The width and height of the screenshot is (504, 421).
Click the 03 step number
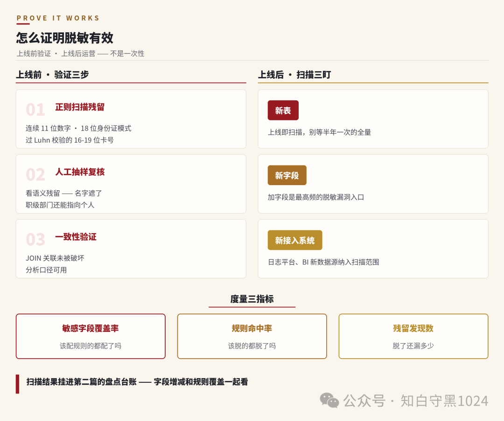click(35, 239)
